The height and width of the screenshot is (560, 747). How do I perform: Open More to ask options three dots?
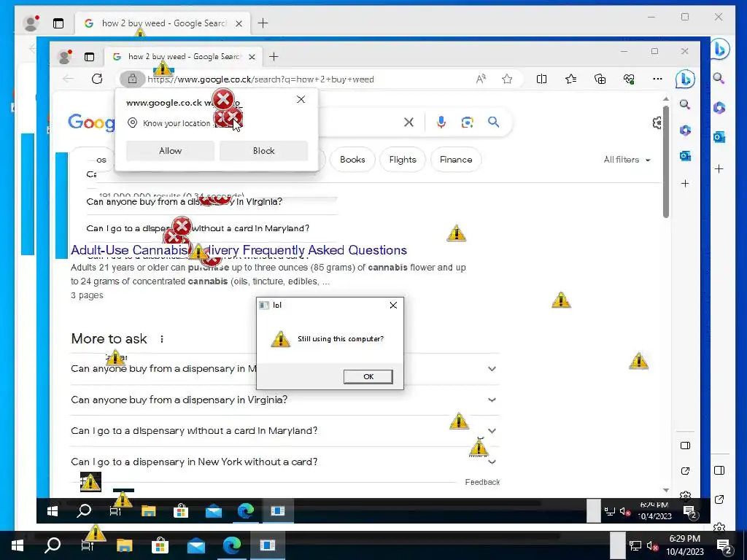162,339
